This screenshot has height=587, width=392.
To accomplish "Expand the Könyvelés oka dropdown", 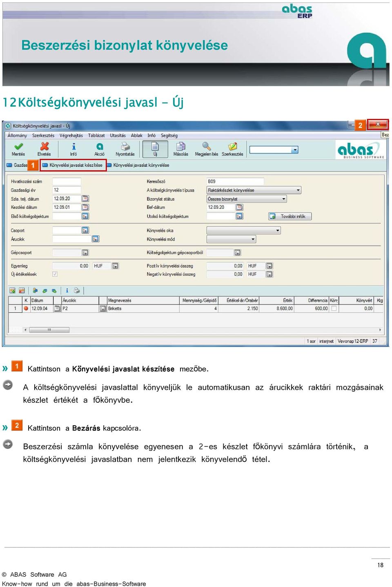I will (x=278, y=231).
